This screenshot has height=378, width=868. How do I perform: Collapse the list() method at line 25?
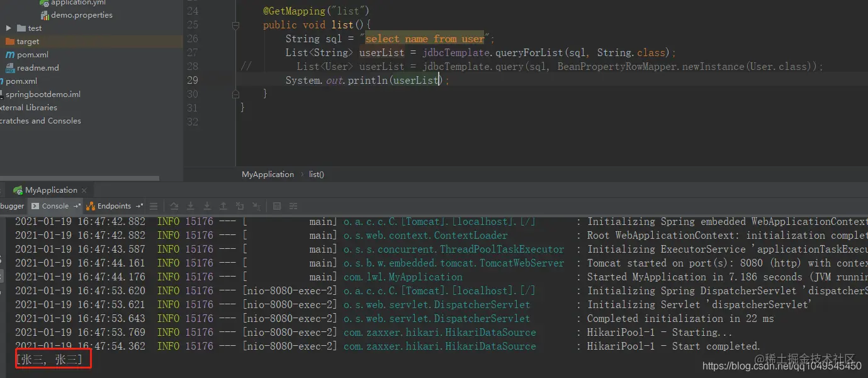[x=235, y=26]
